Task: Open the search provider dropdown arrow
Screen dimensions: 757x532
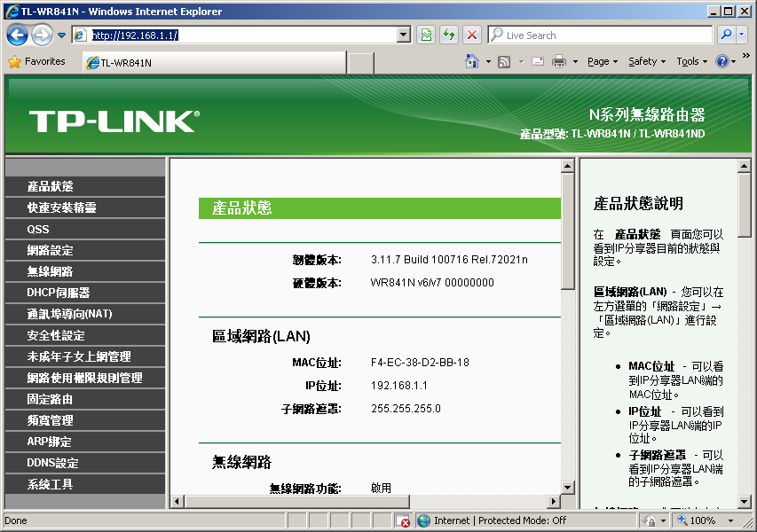Action: (742, 35)
